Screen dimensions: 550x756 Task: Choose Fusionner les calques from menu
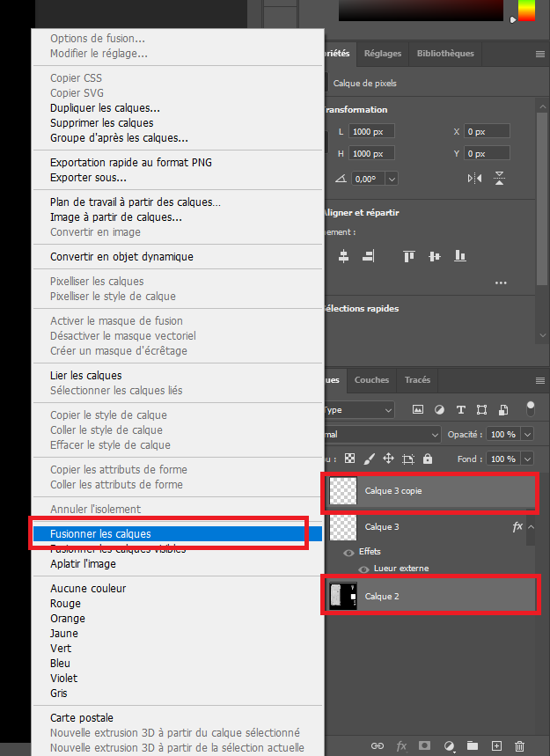tap(100, 534)
